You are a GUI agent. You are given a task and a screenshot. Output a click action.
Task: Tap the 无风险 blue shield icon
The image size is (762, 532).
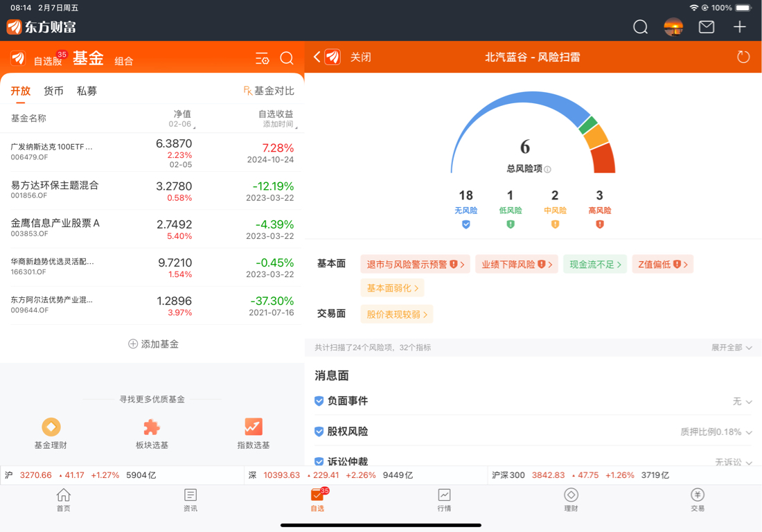[x=466, y=224]
